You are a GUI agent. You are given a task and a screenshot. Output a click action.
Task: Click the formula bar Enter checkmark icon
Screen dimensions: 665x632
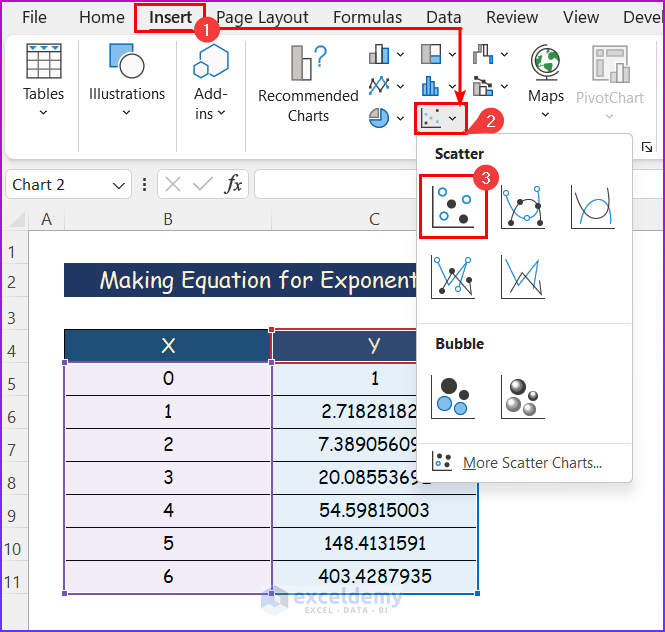202,184
